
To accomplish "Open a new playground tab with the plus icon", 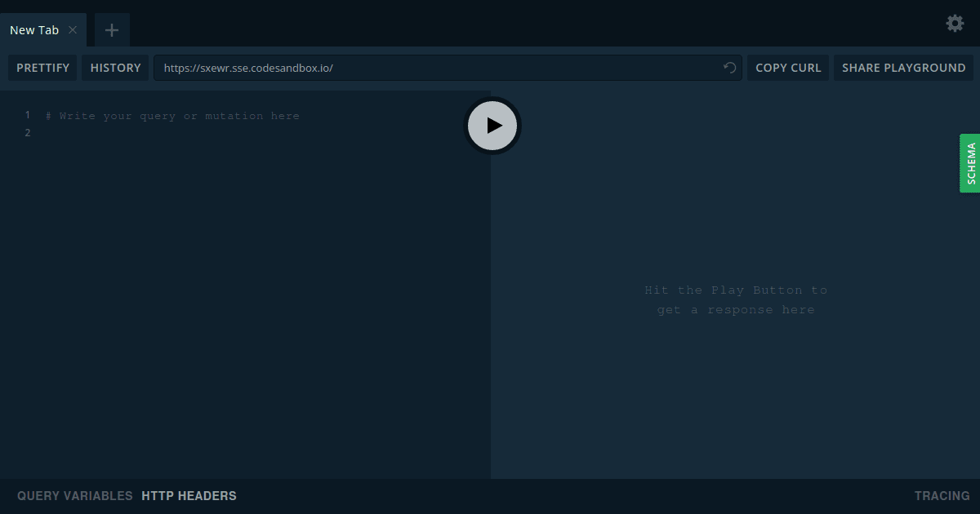I will [111, 29].
